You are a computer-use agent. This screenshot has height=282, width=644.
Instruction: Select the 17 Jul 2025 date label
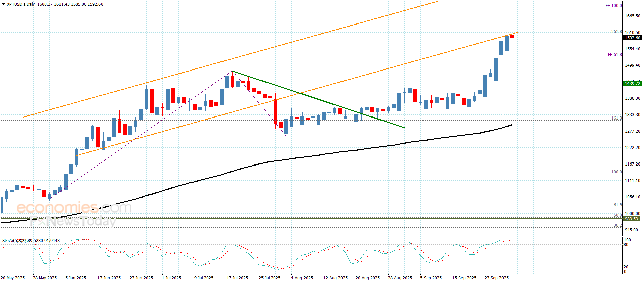237,278
